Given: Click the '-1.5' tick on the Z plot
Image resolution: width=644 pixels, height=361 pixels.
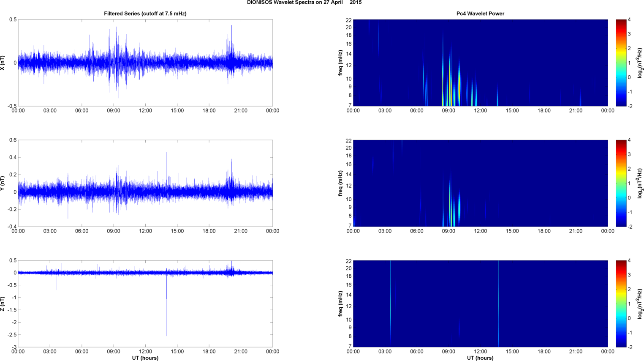Looking at the screenshot, I should [x=11, y=310].
